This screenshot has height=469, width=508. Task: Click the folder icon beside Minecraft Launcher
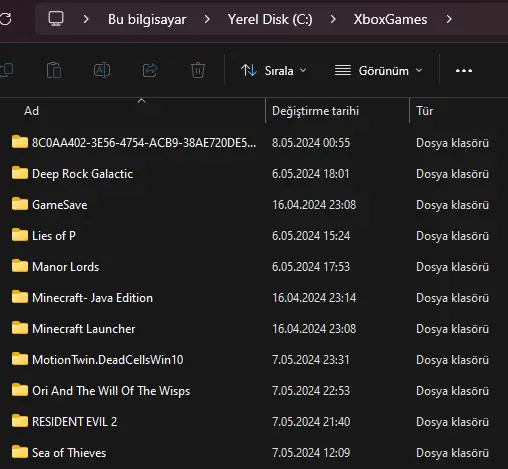click(x=20, y=328)
